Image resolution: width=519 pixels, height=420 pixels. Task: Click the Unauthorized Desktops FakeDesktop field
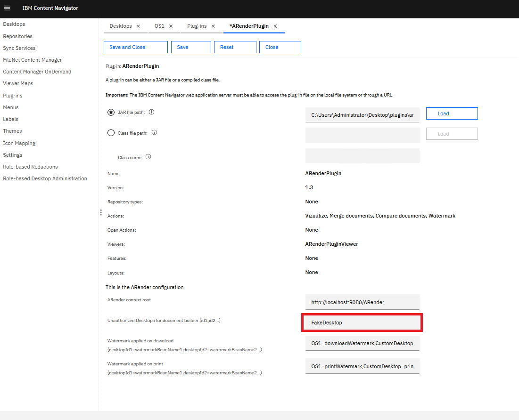click(362, 323)
